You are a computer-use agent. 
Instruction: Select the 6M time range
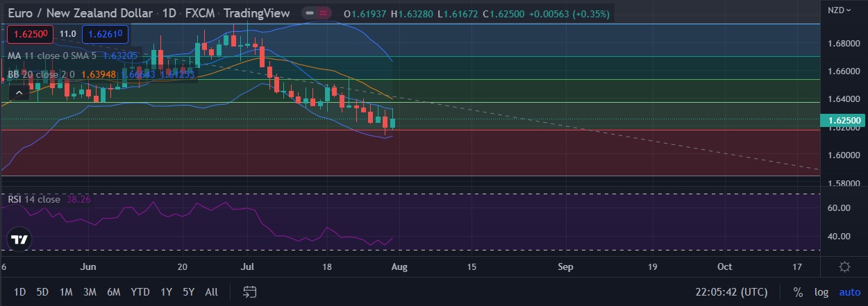tap(112, 292)
